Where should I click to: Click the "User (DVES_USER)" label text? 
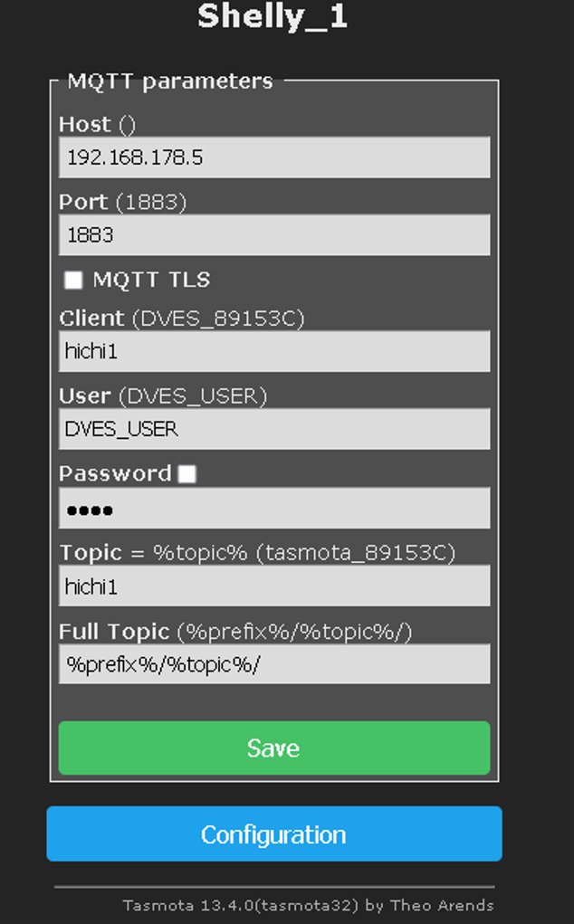[163, 396]
